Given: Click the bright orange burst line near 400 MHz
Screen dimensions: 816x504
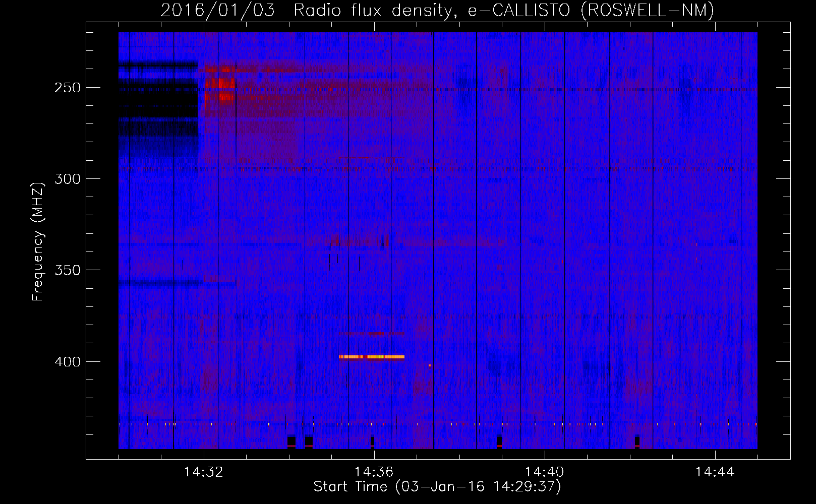Looking at the screenshot, I should [372, 357].
